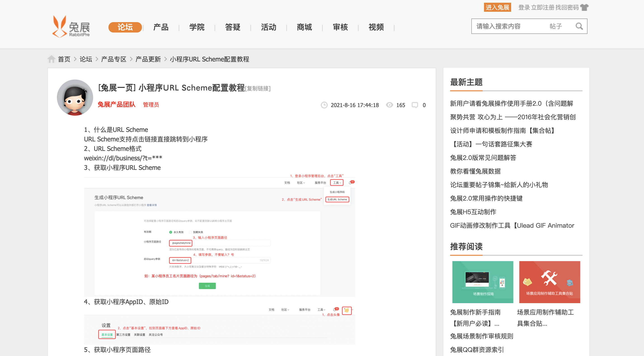This screenshot has width=644, height=356.
Task: Open 兔展产品团队 author profile
Action: coord(116,104)
